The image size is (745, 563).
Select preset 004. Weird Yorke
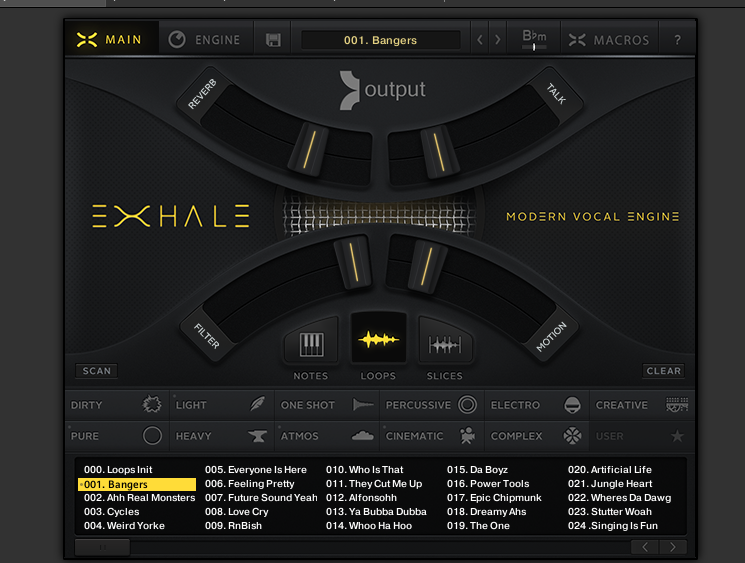(124, 525)
